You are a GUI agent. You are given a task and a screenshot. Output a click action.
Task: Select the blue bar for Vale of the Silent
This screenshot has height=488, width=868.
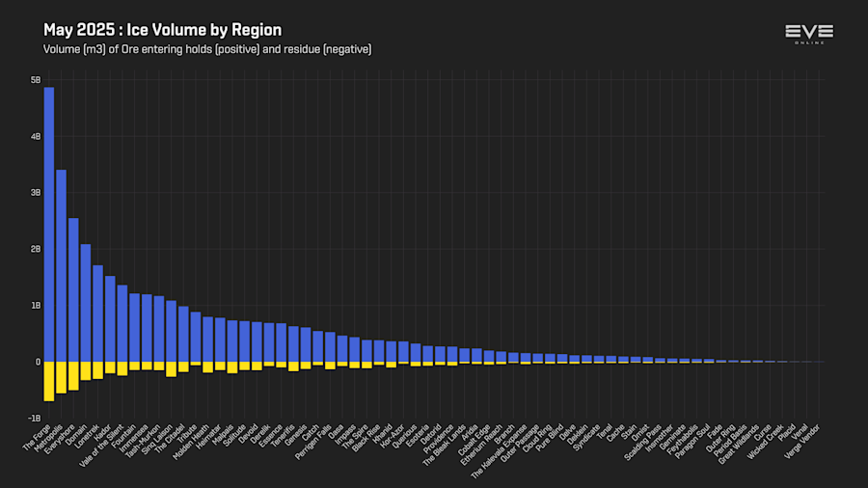coord(122,324)
